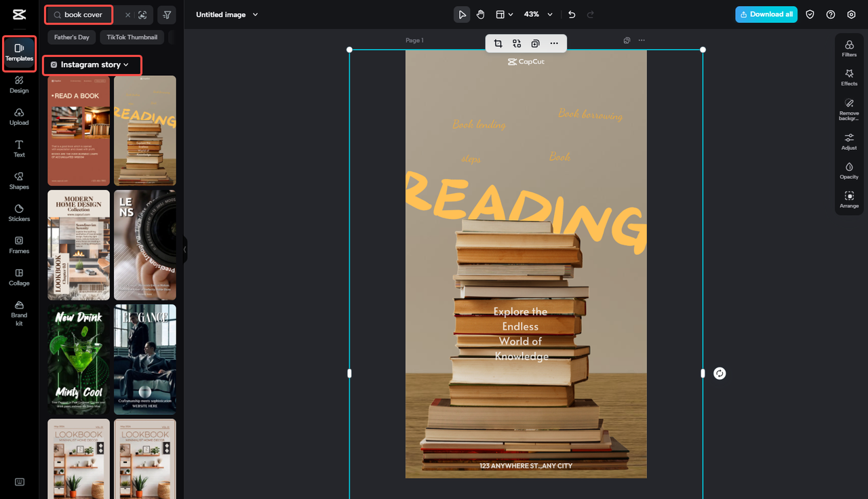868x499 pixels.
Task: Activate the hand pan tool
Action: coord(480,14)
